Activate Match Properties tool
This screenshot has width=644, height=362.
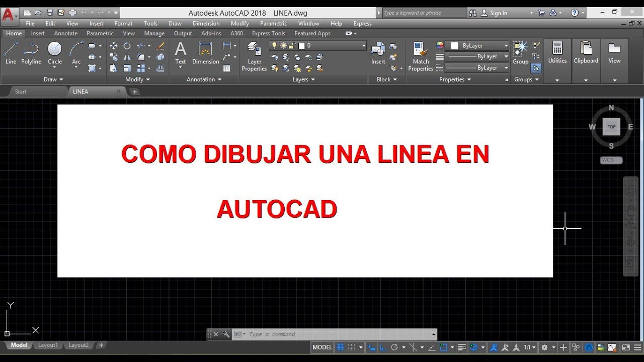421,56
